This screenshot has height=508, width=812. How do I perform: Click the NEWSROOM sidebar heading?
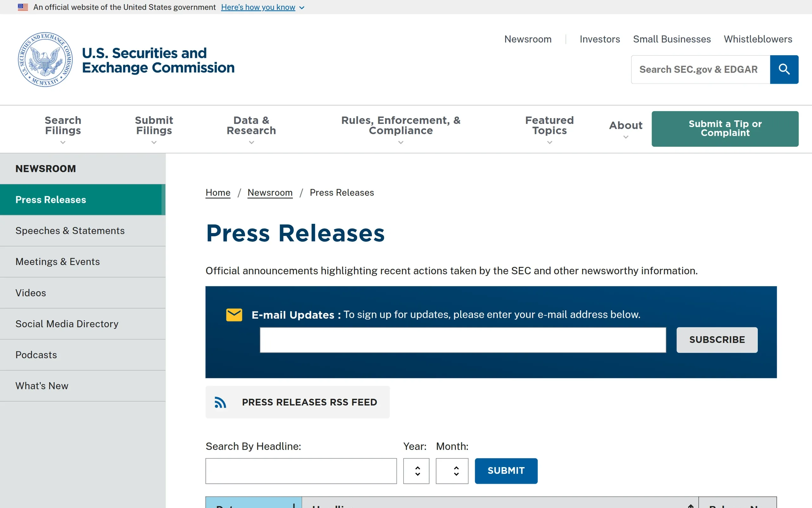tap(46, 169)
